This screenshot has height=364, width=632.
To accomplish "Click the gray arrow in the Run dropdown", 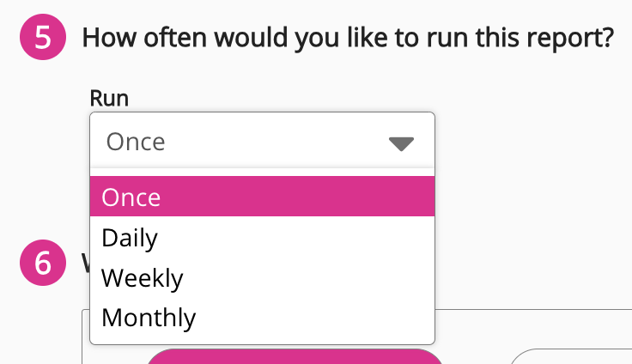I will (x=401, y=143).
